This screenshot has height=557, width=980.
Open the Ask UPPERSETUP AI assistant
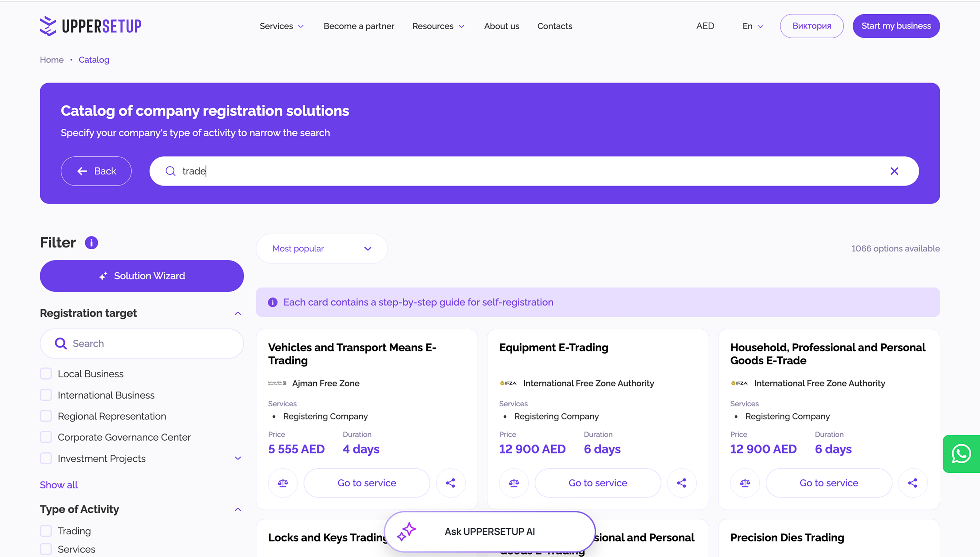489,531
